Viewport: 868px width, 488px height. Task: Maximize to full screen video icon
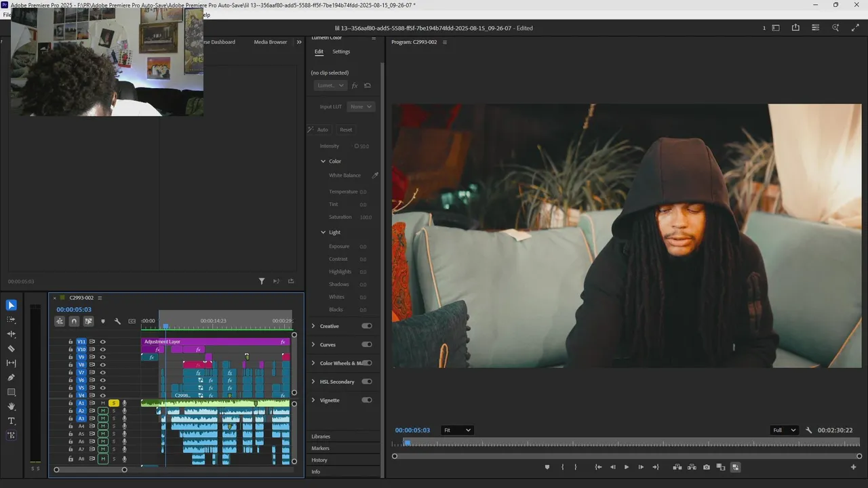click(855, 28)
